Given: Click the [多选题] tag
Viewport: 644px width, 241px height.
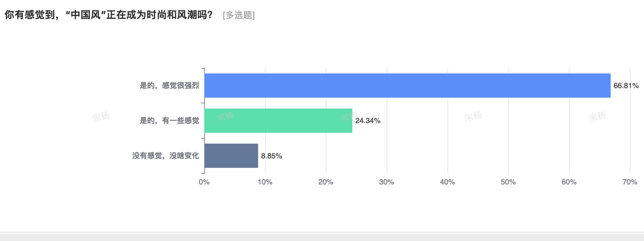Looking at the screenshot, I should [x=239, y=15].
